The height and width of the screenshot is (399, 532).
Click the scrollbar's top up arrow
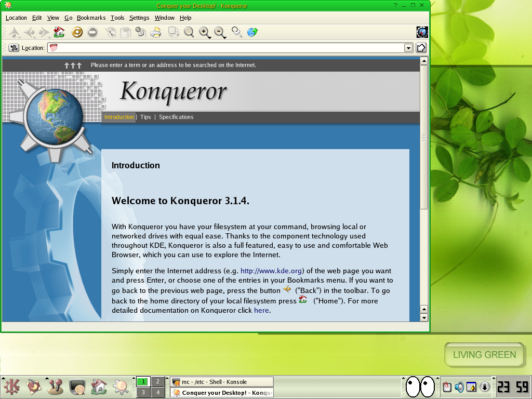[424, 61]
